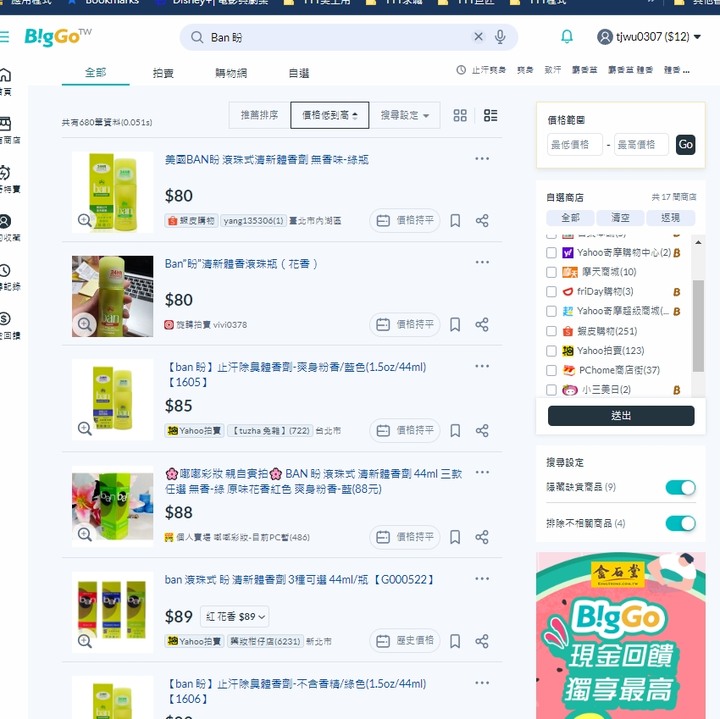Start voice search with microphone icon

point(500,37)
